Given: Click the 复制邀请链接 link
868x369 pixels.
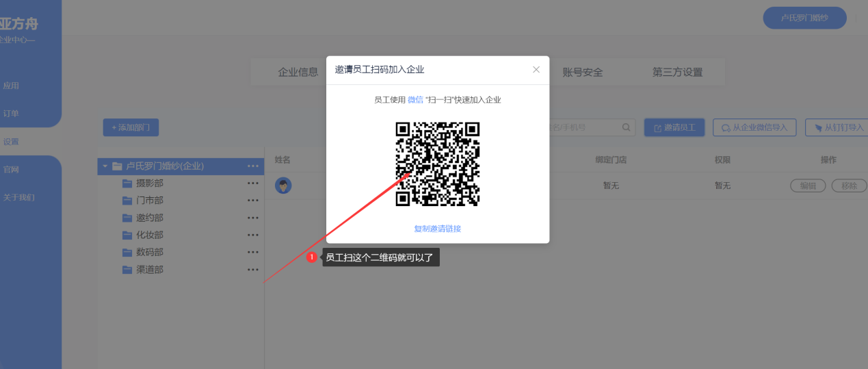Looking at the screenshot, I should 438,229.
